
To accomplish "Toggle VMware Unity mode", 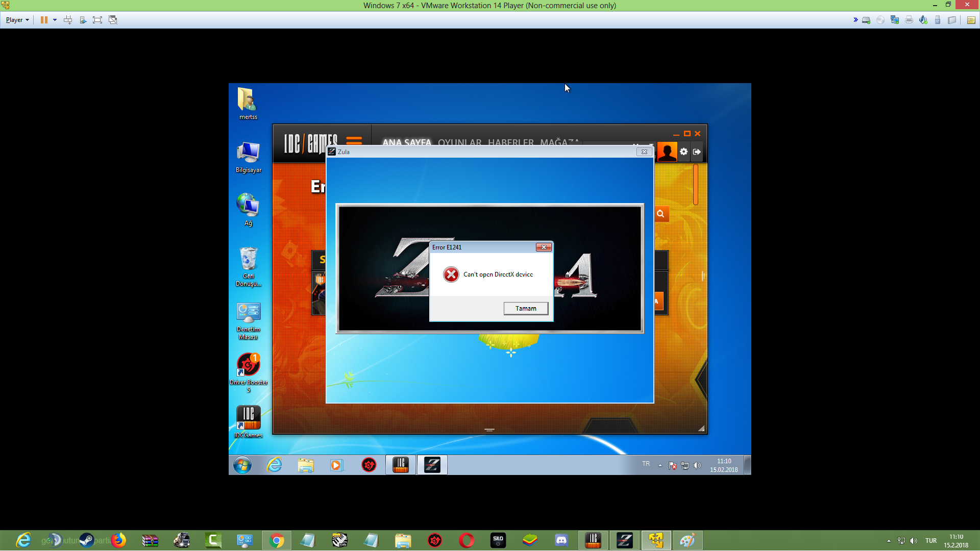I will 113,20.
